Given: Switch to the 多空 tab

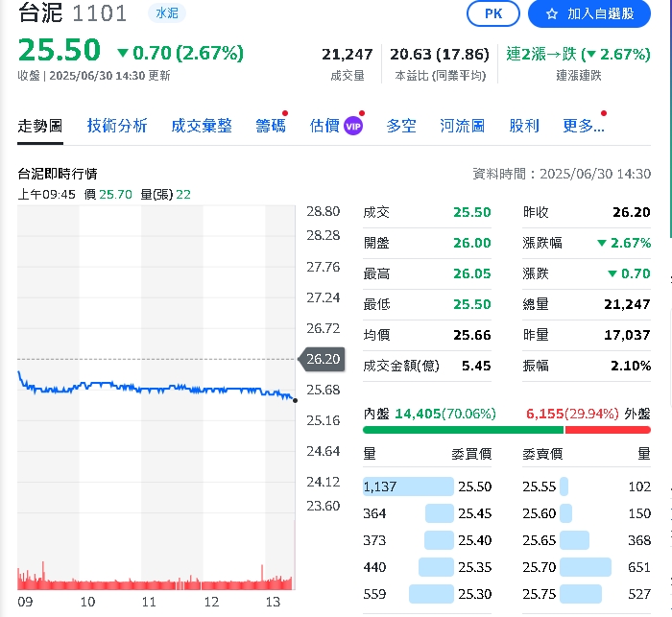Looking at the screenshot, I should (x=401, y=126).
